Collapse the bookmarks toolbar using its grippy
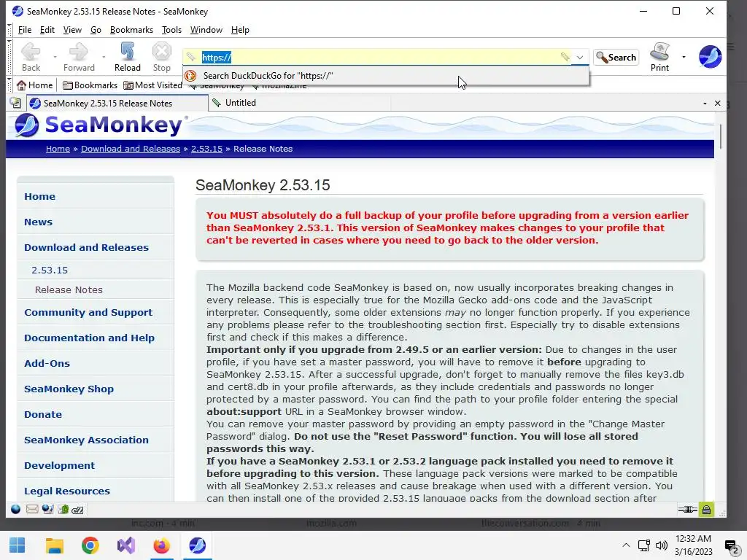This screenshot has height=560, width=747. (9, 85)
